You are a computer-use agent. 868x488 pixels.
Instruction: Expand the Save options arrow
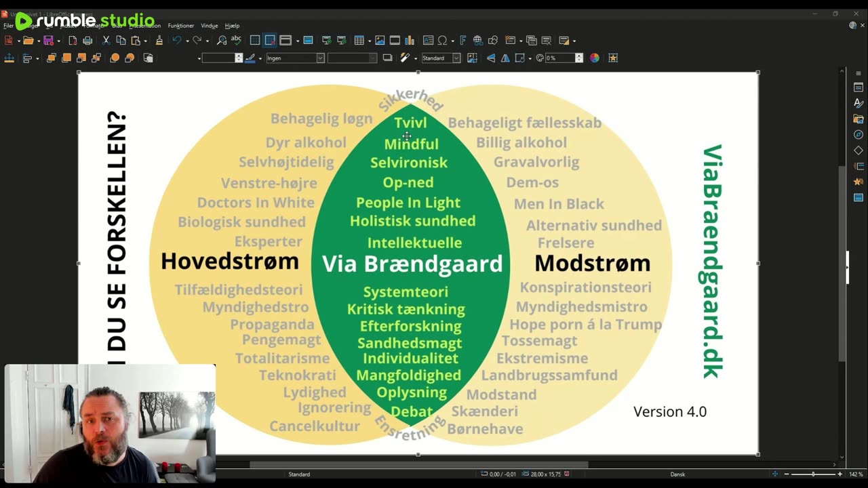[x=59, y=41]
